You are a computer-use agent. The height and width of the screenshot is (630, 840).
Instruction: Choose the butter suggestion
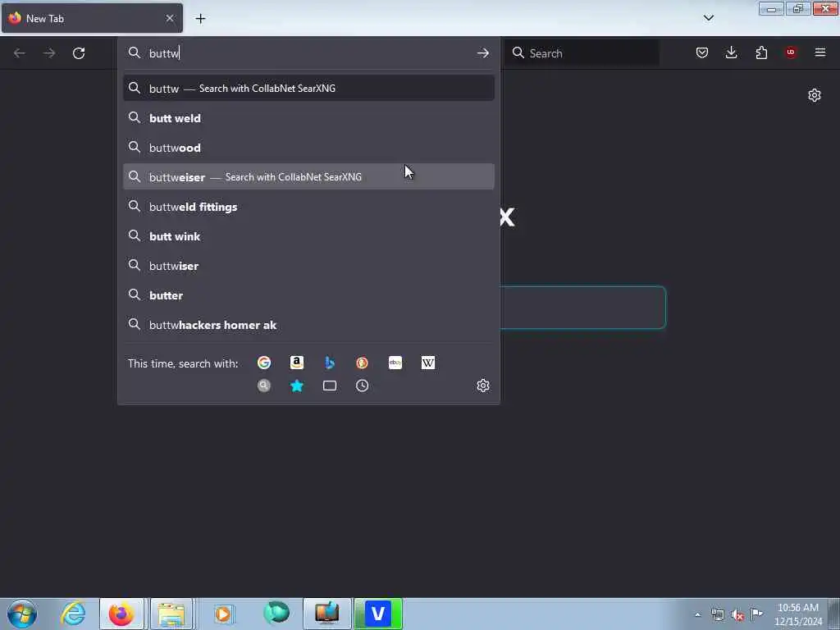(x=308, y=295)
